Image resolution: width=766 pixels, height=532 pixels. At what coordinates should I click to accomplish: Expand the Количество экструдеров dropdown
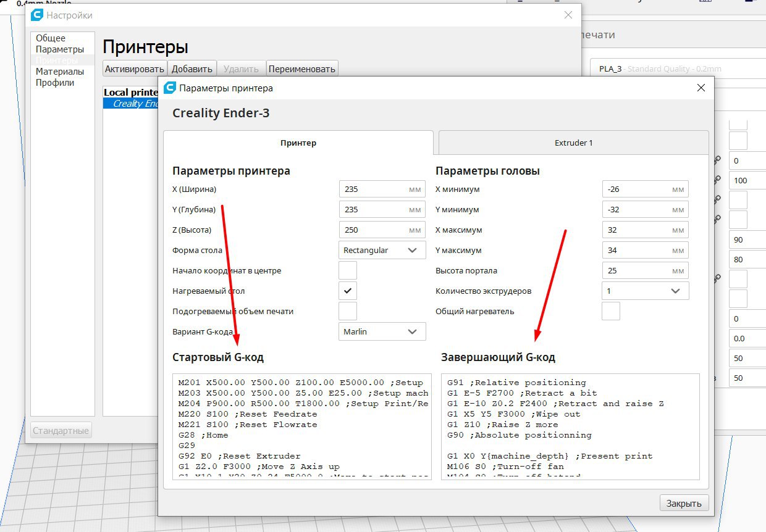point(646,291)
